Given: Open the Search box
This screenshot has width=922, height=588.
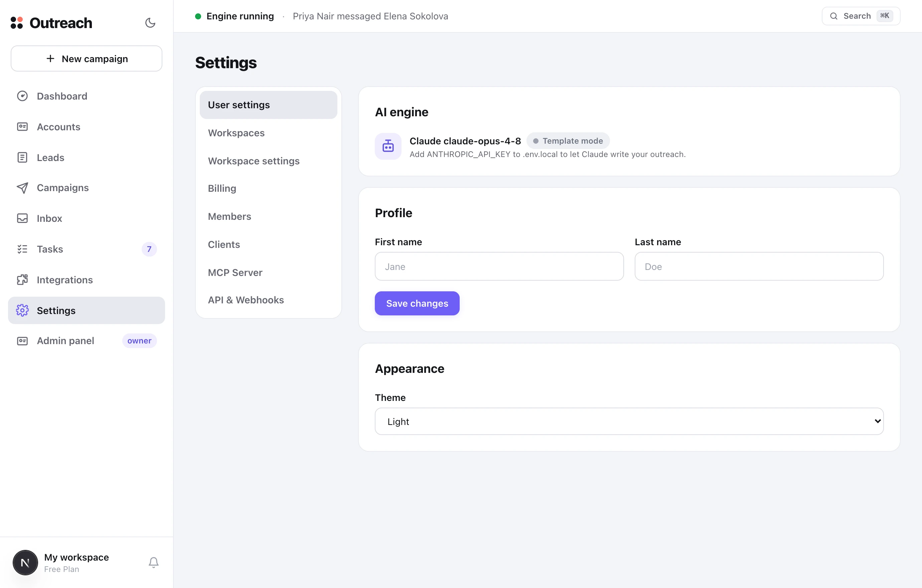Looking at the screenshot, I should [x=861, y=16].
